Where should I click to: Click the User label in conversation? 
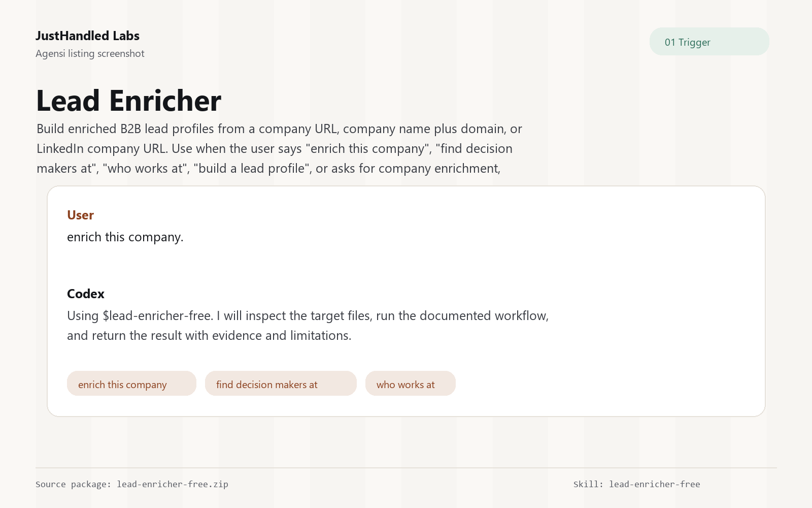coord(80,215)
